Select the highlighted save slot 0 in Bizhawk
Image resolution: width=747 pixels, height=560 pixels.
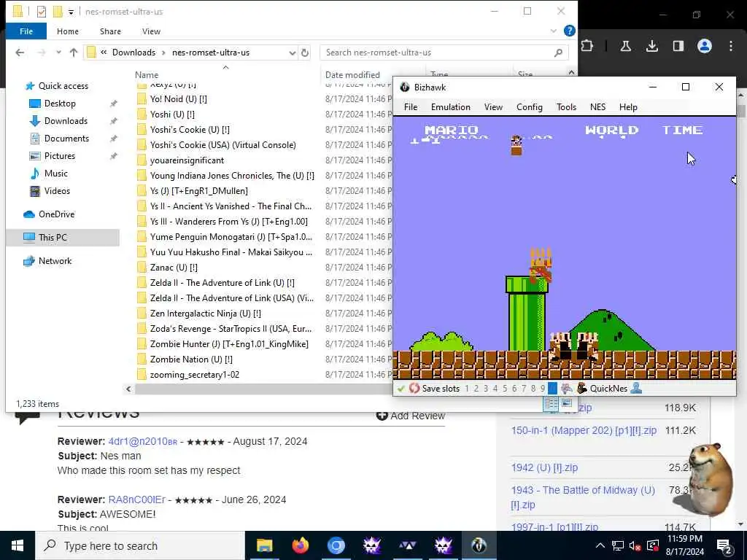pos(552,389)
